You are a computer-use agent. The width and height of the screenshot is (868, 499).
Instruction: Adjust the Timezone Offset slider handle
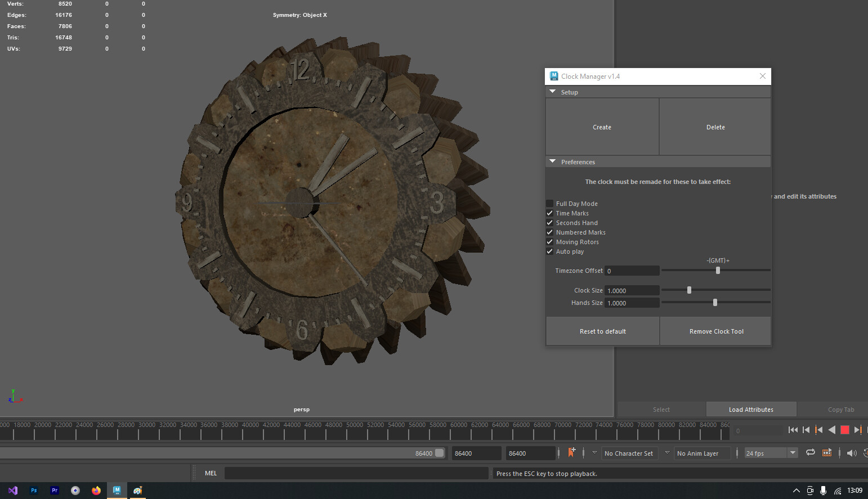718,270
